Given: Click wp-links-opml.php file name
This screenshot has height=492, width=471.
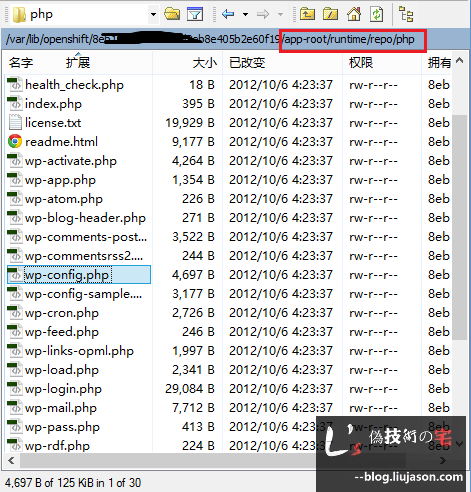Looking at the screenshot, I should 79,351.
